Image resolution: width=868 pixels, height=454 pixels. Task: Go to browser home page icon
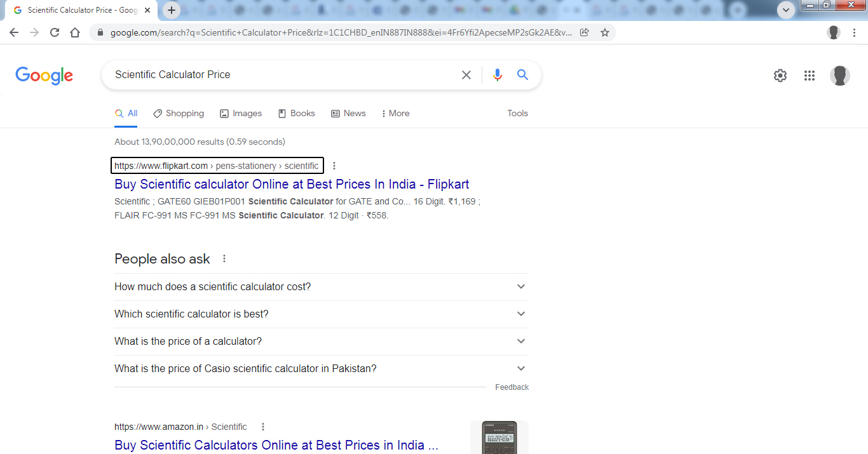(x=75, y=32)
